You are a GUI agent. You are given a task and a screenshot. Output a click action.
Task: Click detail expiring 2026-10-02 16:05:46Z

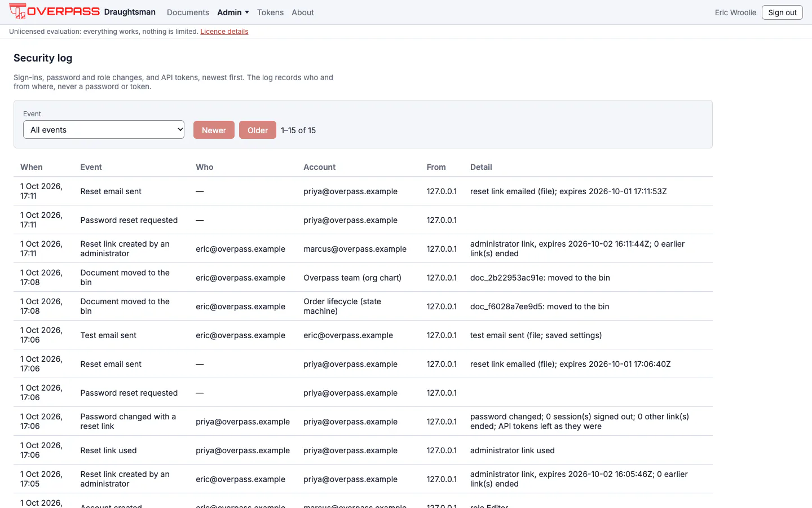579,479
